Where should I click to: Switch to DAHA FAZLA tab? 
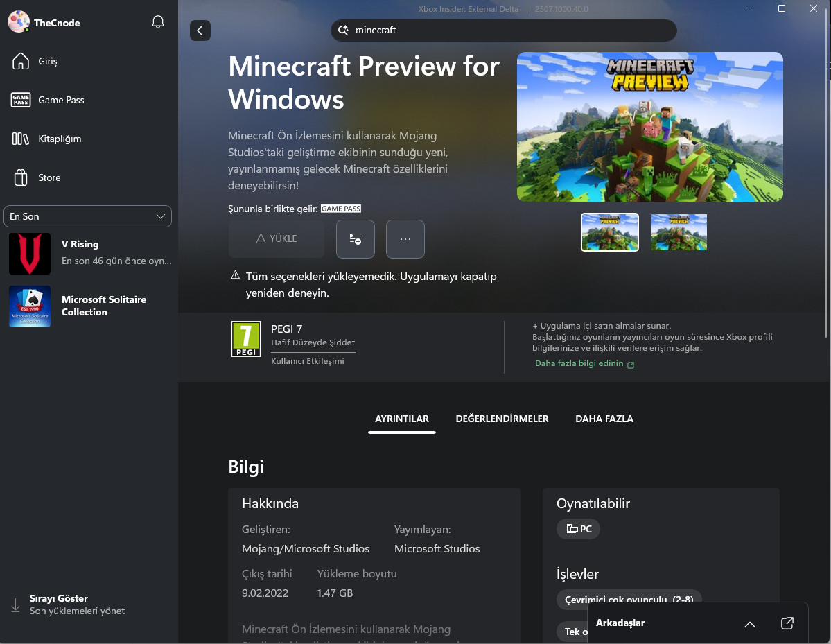click(x=604, y=419)
